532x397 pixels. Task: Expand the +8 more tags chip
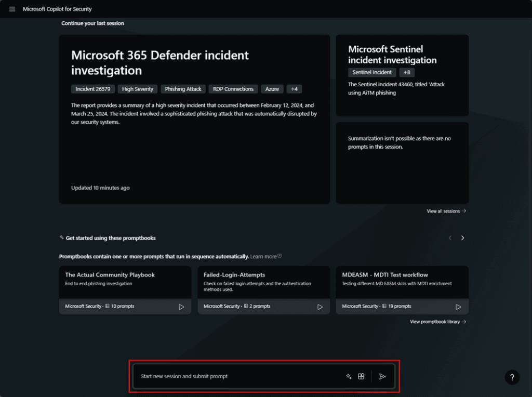[x=407, y=72]
